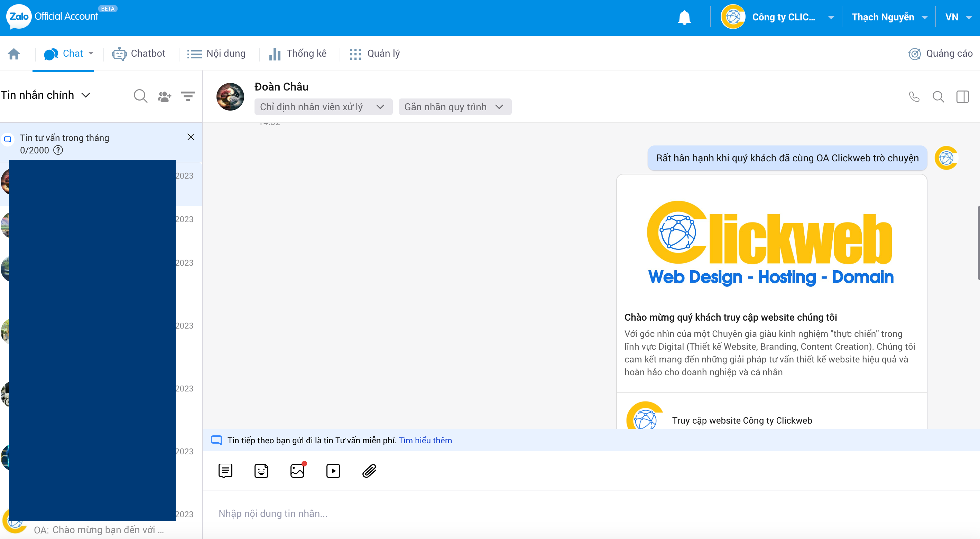Click the message input field
980x539 pixels.
tap(592, 513)
